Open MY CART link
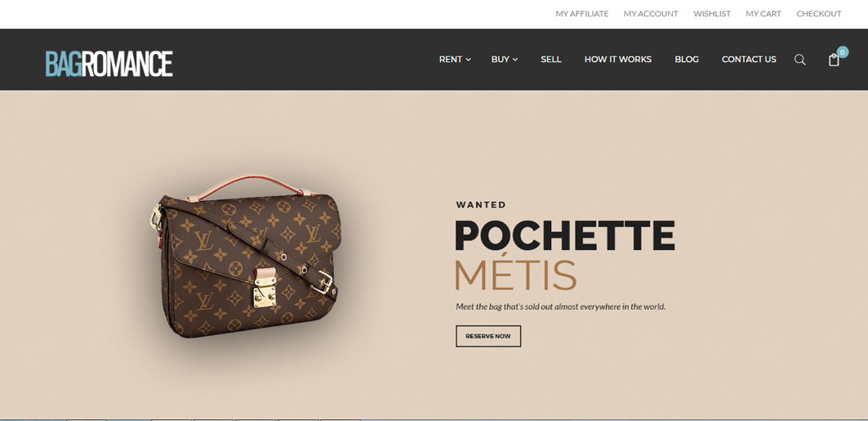Screen dimensions: 868x421 click(763, 14)
